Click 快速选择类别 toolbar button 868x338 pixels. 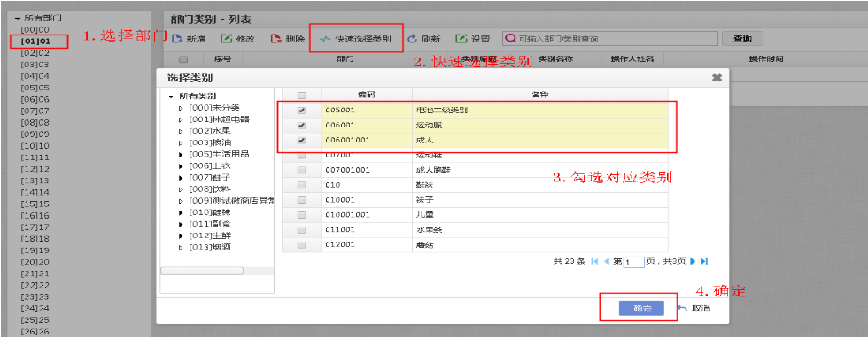(355, 39)
